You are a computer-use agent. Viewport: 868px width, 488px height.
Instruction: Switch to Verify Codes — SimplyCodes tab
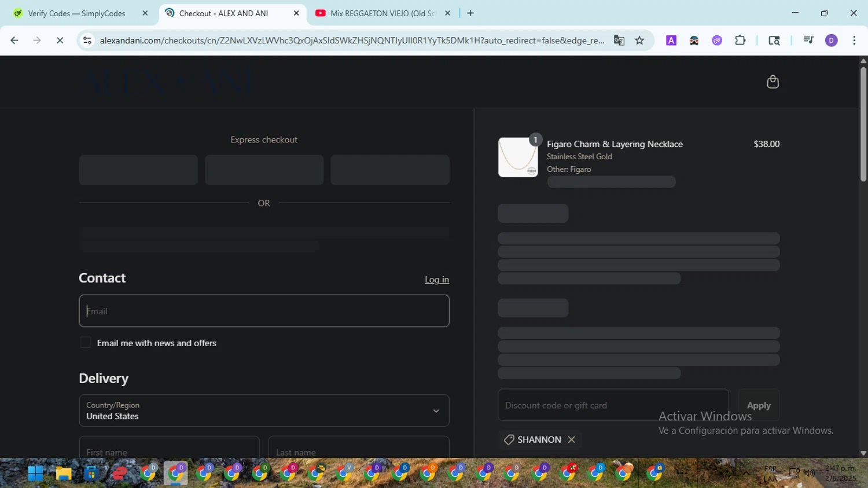[76, 13]
